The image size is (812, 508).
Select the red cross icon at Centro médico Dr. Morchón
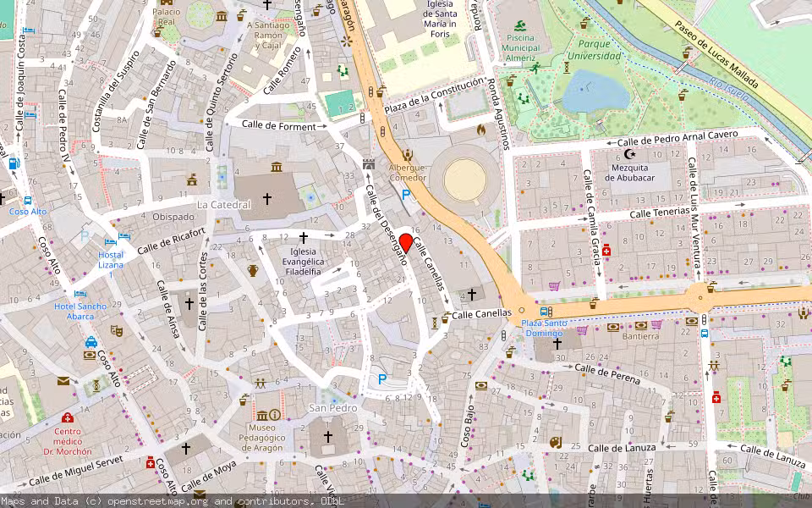[66, 417]
